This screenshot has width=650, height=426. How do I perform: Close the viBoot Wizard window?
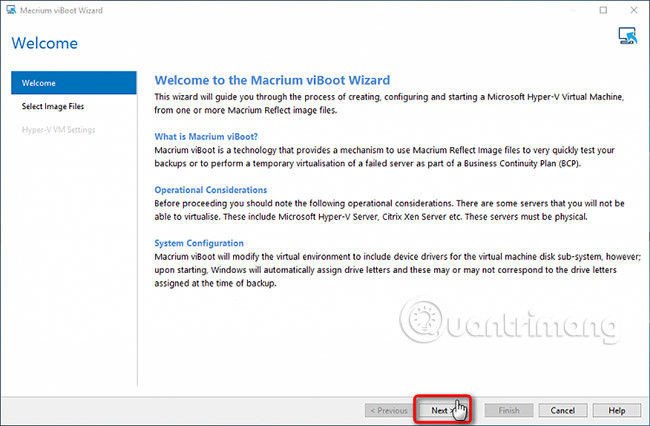pos(633,10)
